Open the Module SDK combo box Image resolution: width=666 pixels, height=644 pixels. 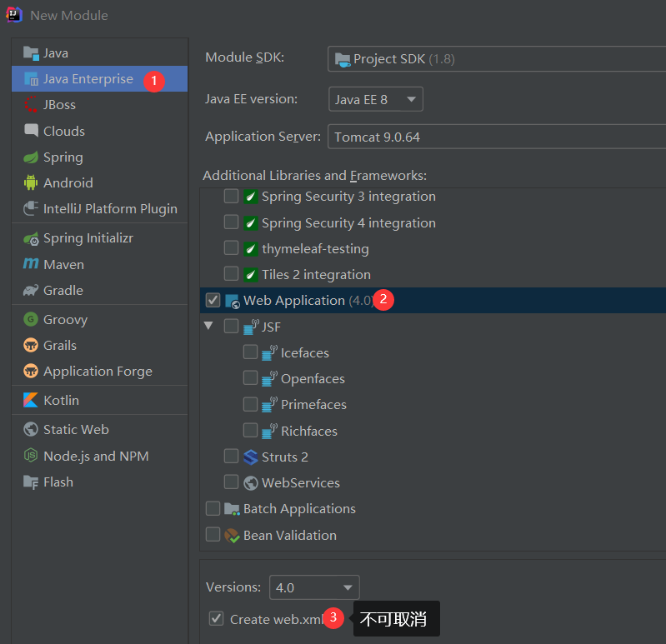[x=497, y=58]
